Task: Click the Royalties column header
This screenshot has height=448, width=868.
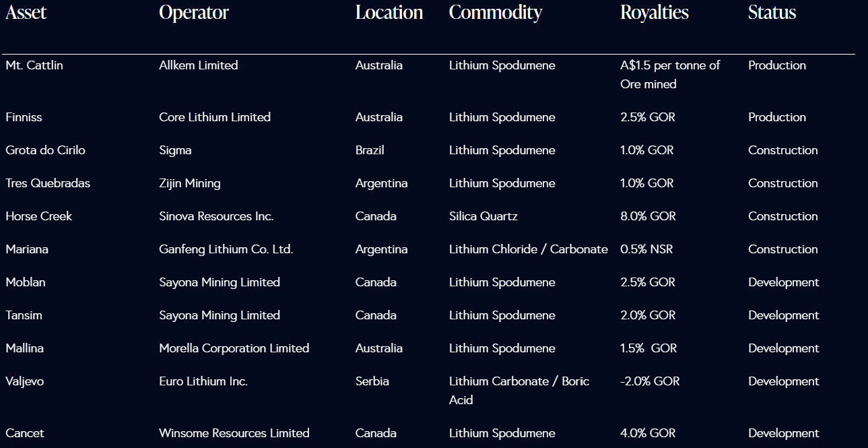Action: [x=655, y=13]
